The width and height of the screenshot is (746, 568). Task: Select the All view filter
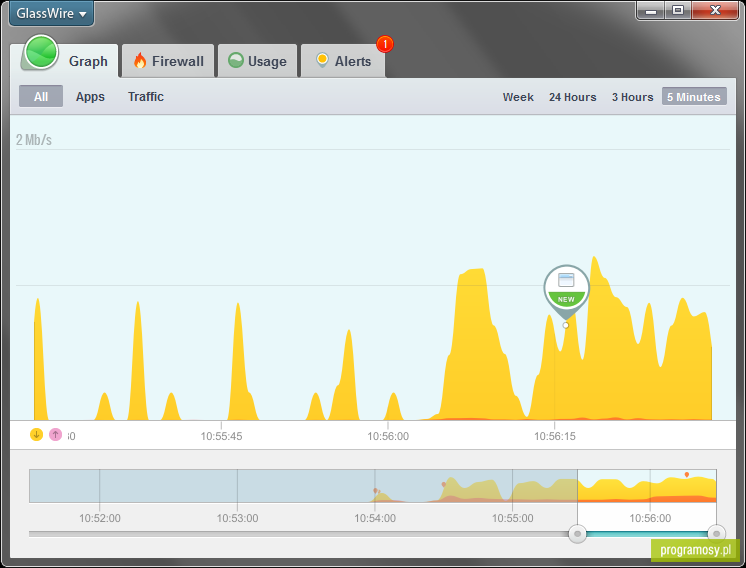(x=41, y=97)
